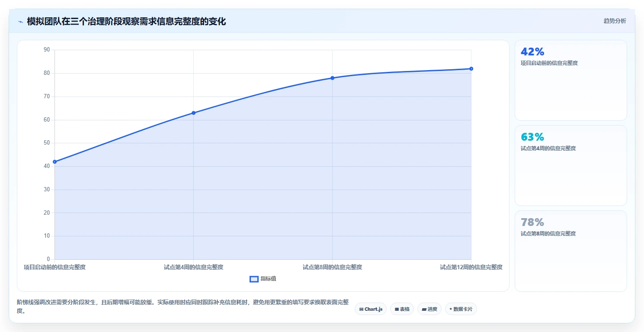Click the y-axis tick label 50
Image resolution: width=644 pixels, height=332 pixels.
coord(47,143)
